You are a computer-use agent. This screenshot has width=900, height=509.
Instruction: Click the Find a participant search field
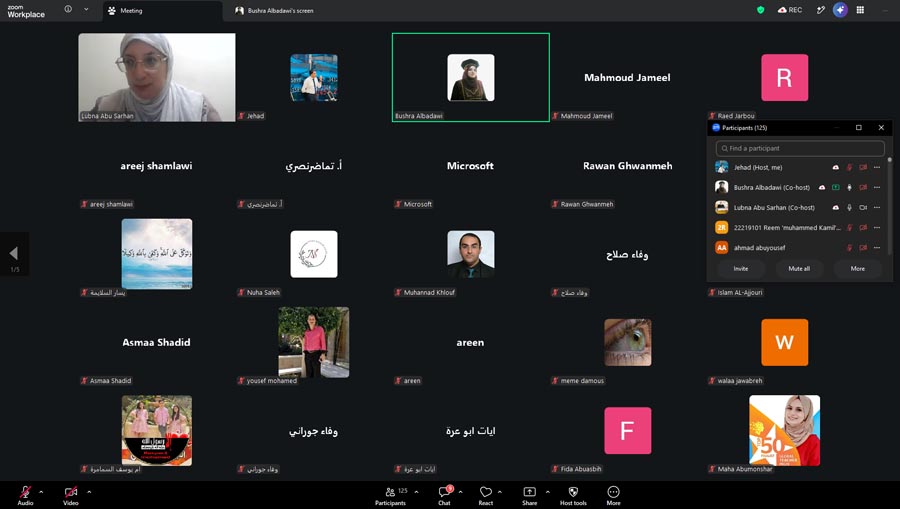800,148
